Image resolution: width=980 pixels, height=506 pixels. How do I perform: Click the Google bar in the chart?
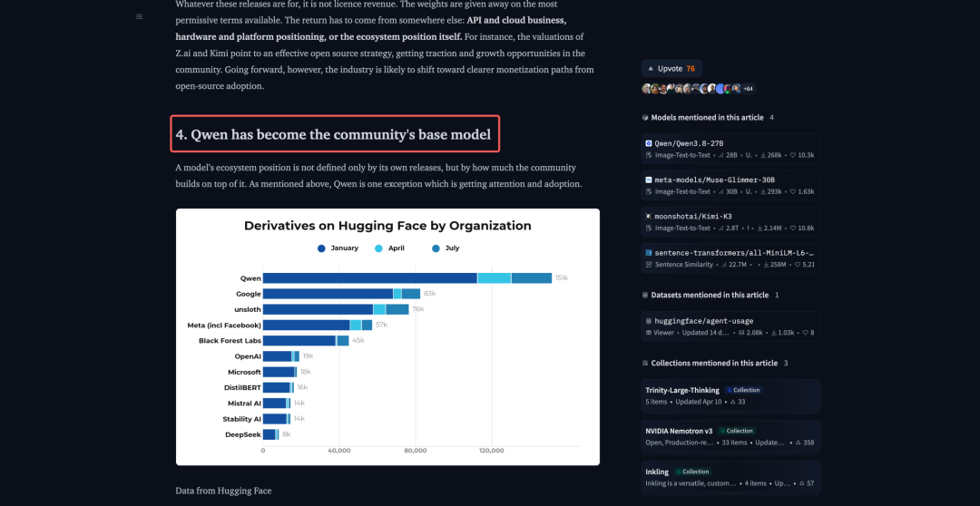coord(341,294)
